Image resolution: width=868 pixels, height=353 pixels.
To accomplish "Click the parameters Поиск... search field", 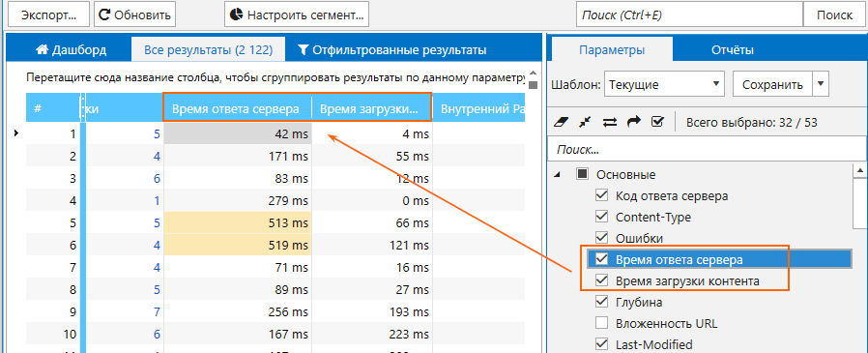I will (x=707, y=150).
